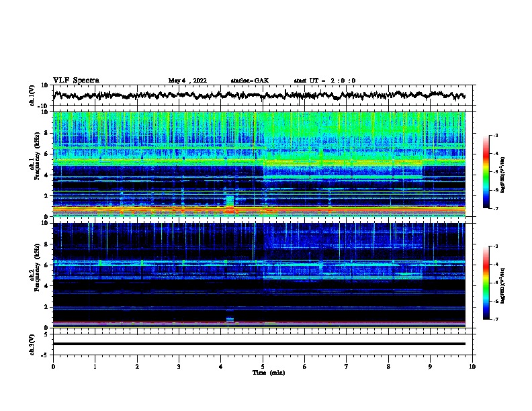
Task: Click time axis tick label "9"
Action: [x=430, y=367]
